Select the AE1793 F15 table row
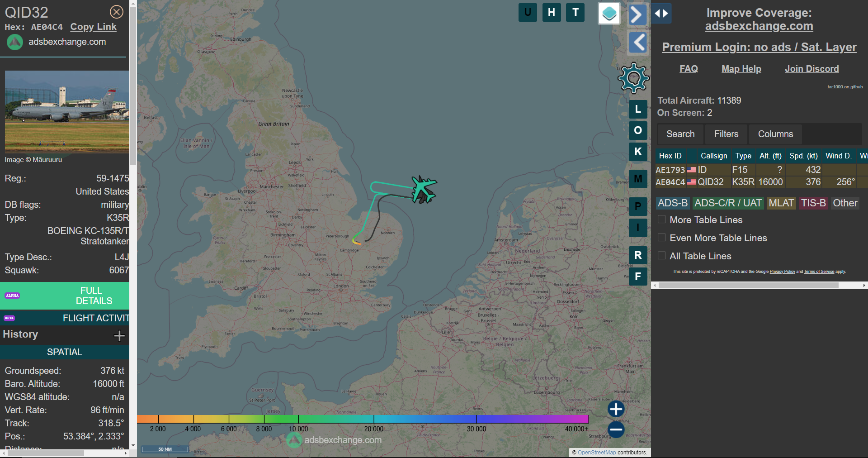The width and height of the screenshot is (868, 458). click(x=761, y=170)
